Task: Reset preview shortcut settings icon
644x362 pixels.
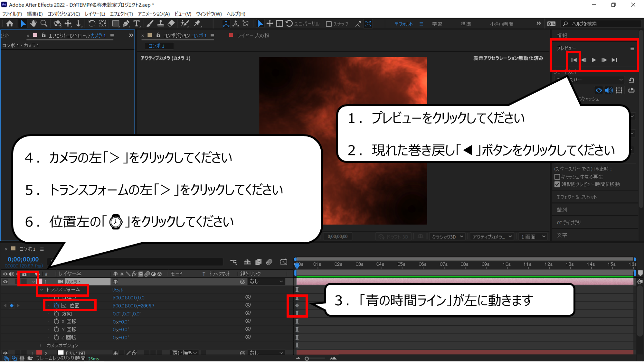Action: click(631, 80)
